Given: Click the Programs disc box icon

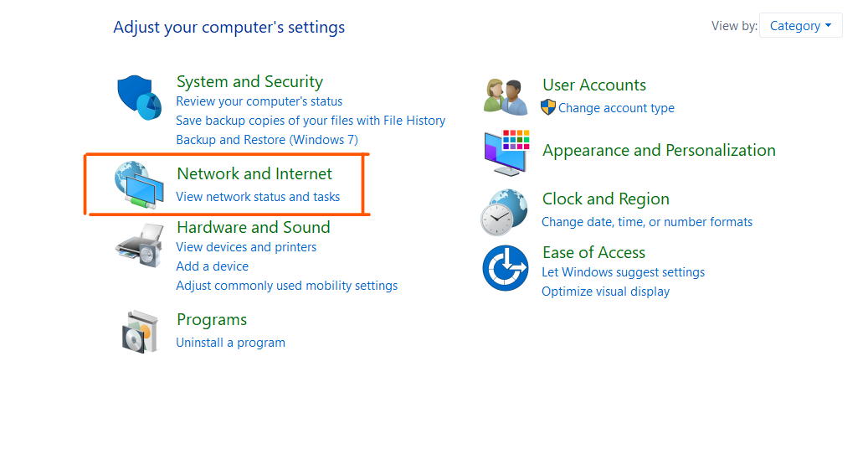Looking at the screenshot, I should 138,331.
